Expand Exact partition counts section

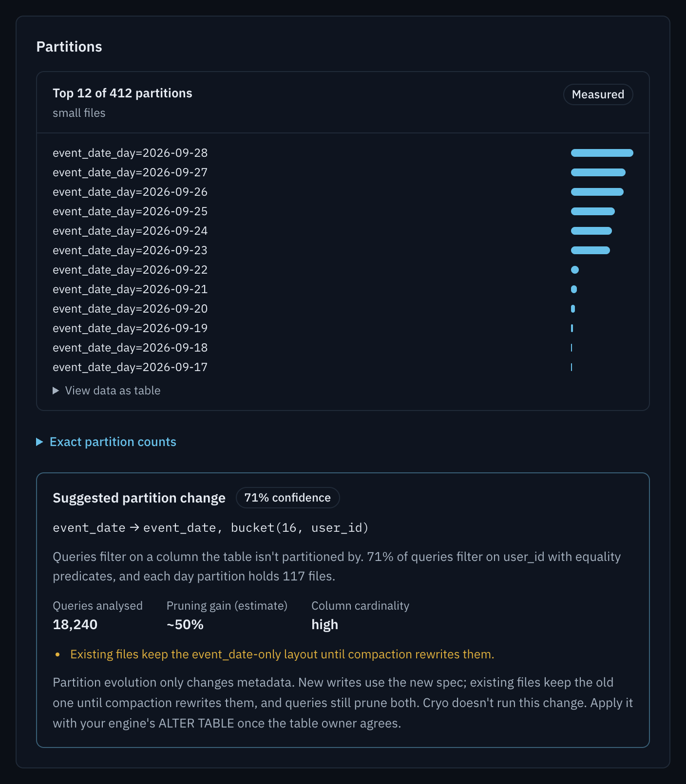[106, 442]
